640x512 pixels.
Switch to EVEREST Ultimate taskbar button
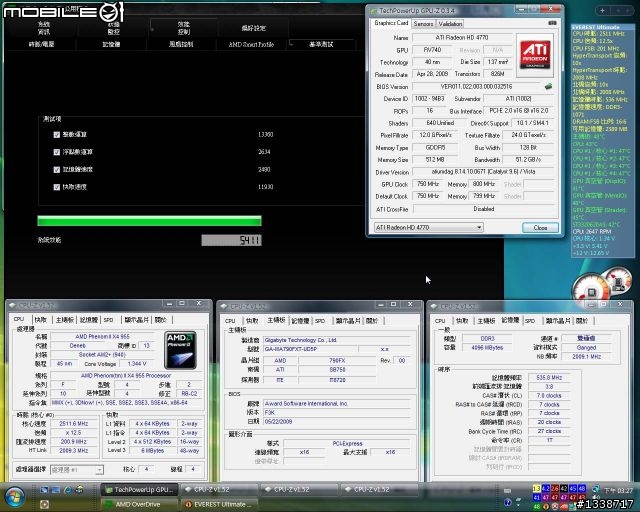tap(219, 504)
